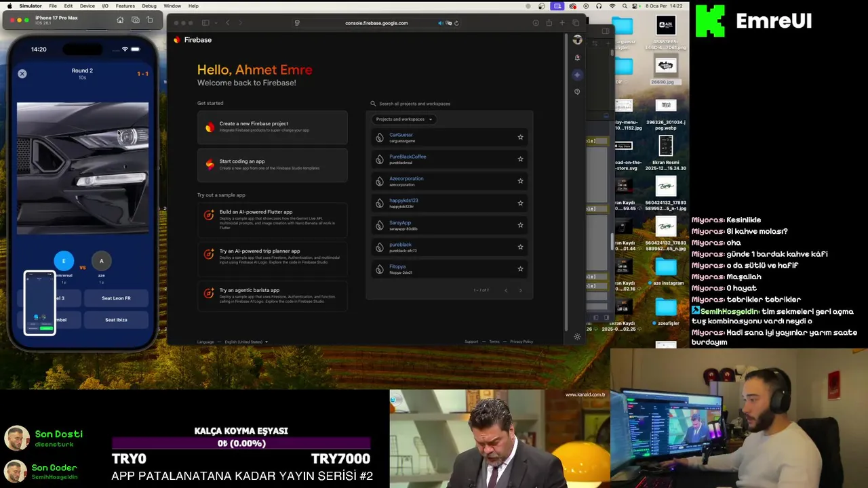Open the Debug menu
The image size is (868, 488).
coord(149,6)
